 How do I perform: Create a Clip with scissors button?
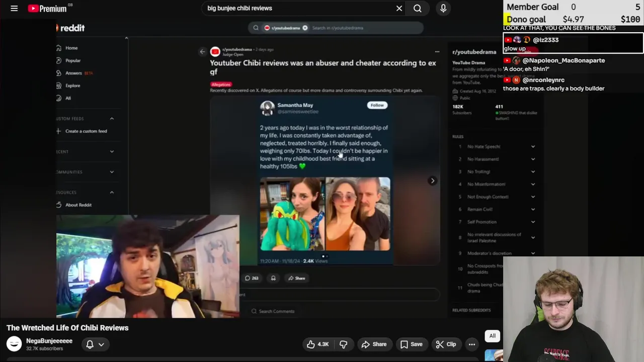click(x=446, y=344)
